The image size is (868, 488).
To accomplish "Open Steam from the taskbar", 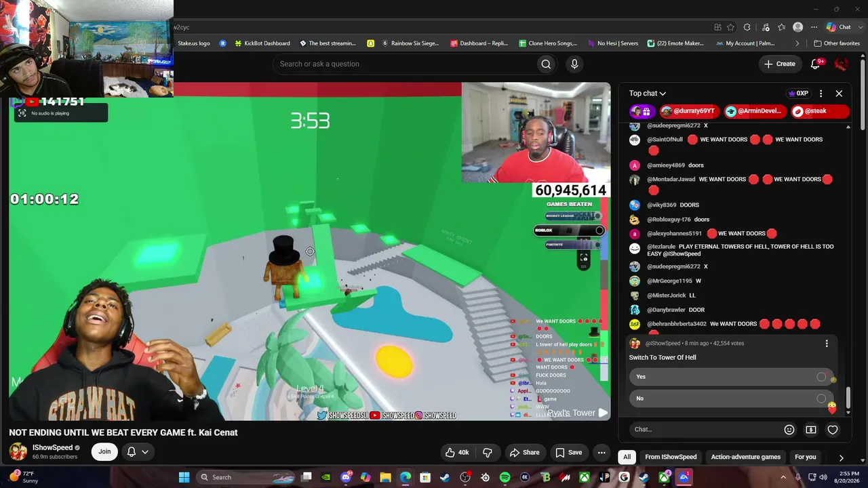I will pos(445,477).
